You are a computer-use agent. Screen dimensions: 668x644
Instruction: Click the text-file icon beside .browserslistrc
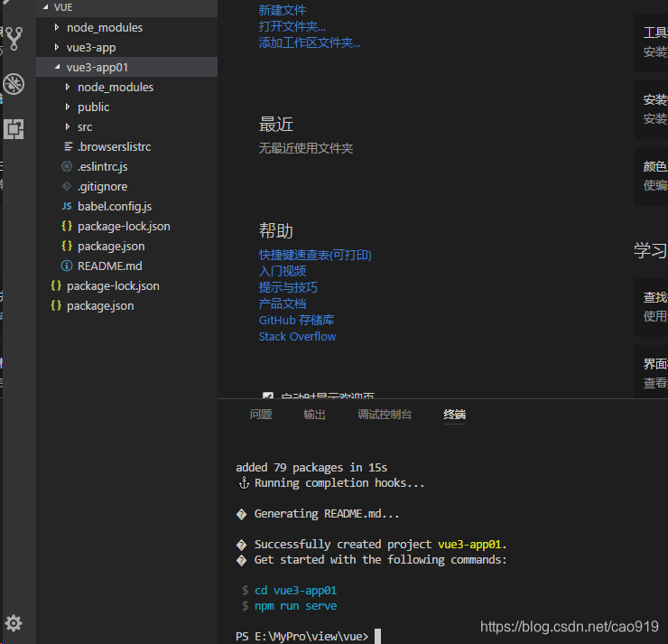pyautogui.click(x=69, y=146)
